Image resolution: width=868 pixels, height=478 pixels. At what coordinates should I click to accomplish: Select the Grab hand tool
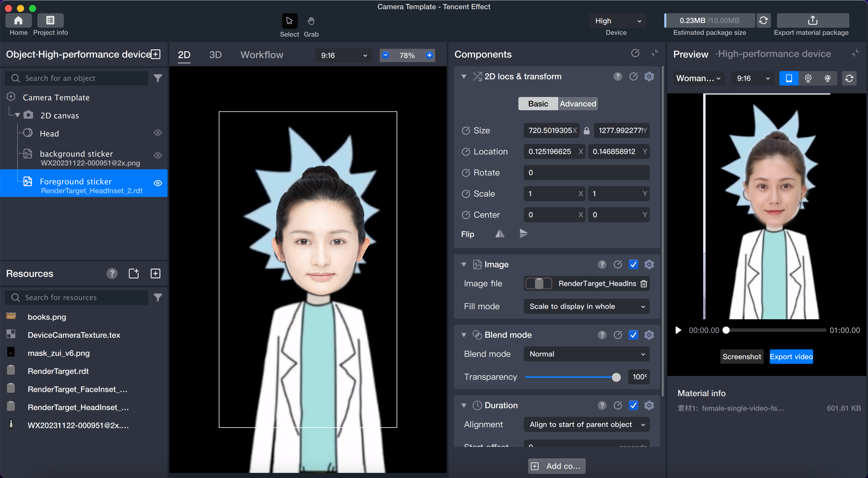(311, 21)
